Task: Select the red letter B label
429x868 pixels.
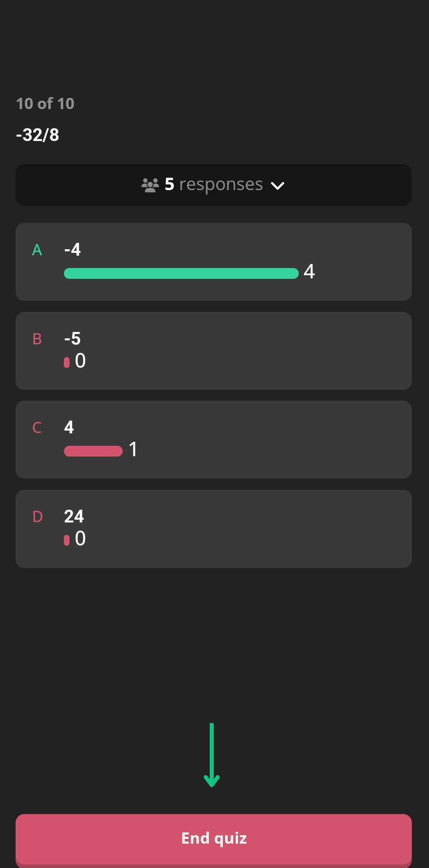Action: (37, 339)
